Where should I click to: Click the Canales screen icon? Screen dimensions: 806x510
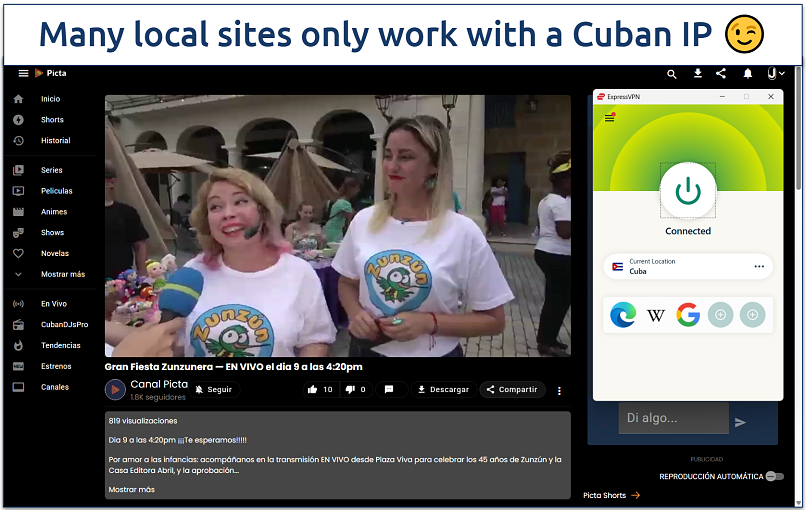point(19,387)
